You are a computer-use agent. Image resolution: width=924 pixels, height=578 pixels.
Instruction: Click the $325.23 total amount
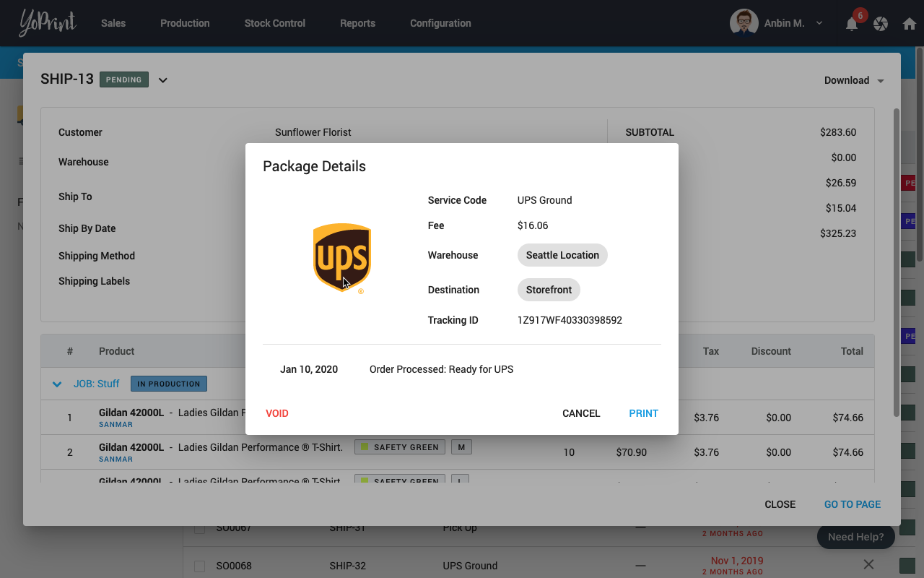[838, 233]
